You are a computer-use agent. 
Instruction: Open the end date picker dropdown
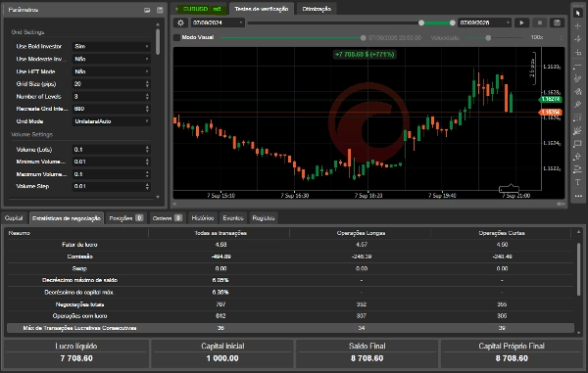(485, 23)
